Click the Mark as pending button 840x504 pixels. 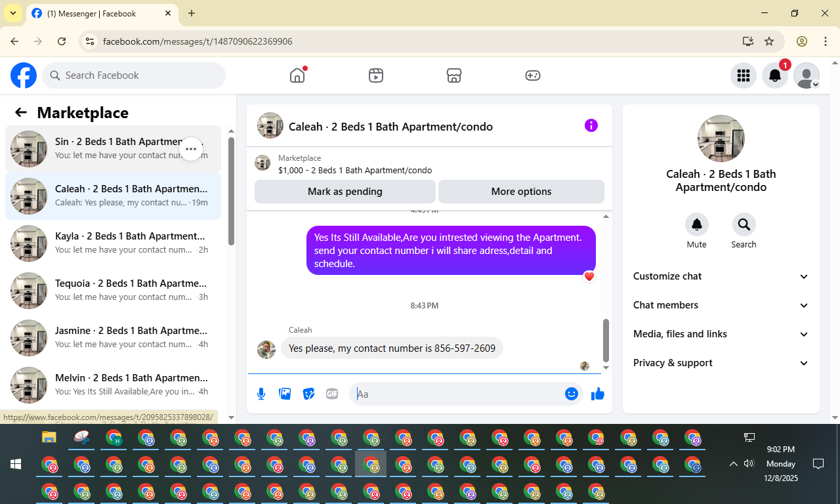pos(345,192)
